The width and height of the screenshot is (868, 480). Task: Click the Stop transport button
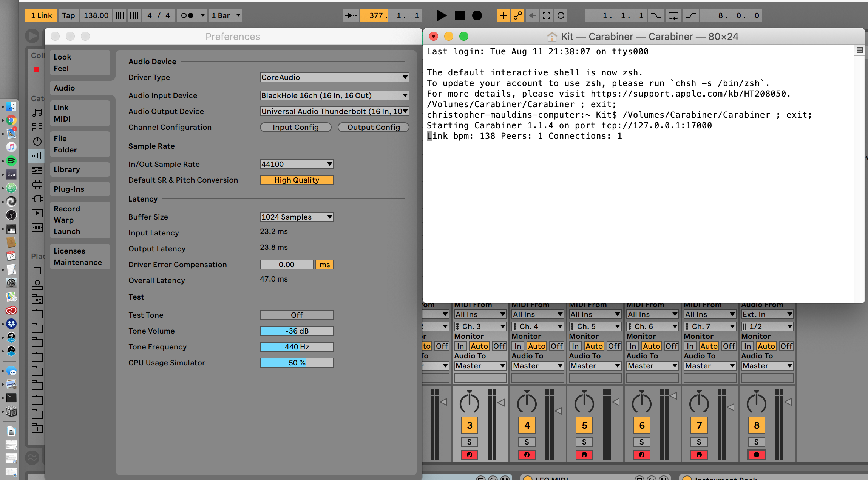(459, 15)
